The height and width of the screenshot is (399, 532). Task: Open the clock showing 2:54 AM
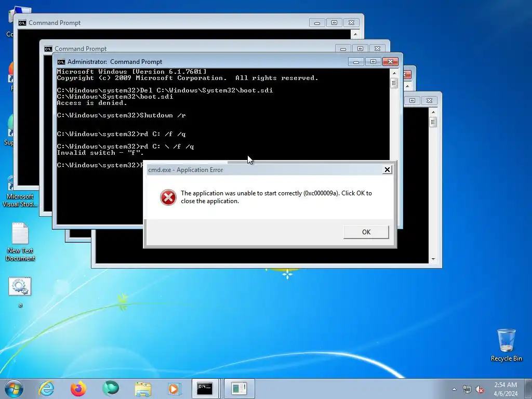tap(506, 389)
